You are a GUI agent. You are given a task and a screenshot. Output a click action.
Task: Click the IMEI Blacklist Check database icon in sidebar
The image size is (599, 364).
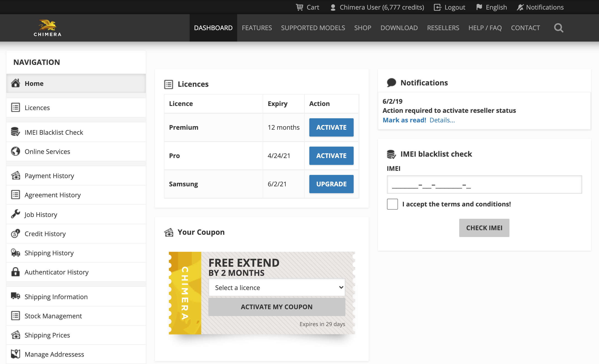16,132
